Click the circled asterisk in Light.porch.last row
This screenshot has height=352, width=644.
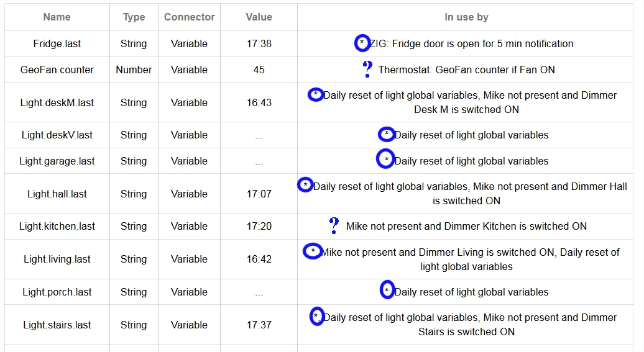[387, 290]
